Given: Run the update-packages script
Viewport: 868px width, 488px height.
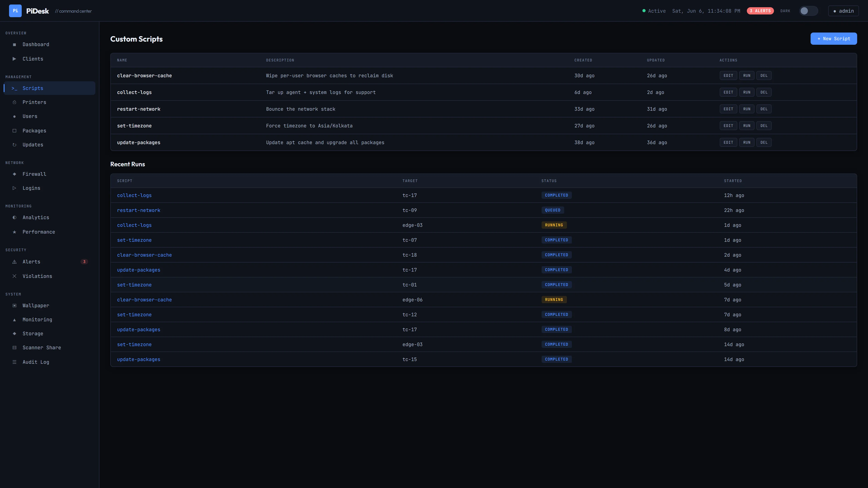Looking at the screenshot, I should (747, 143).
